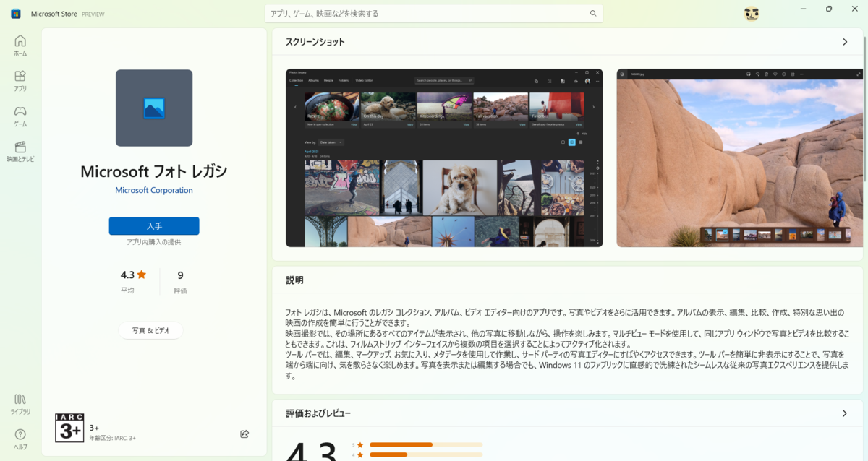Click the 9 評価 ratings count
Screen dimensions: 868x461
180,281
